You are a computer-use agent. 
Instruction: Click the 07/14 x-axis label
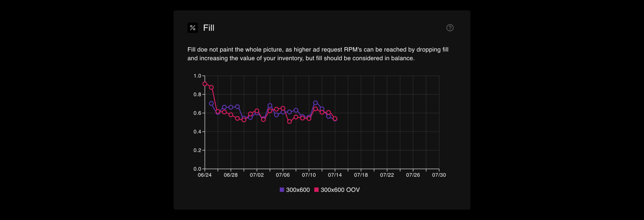335,175
